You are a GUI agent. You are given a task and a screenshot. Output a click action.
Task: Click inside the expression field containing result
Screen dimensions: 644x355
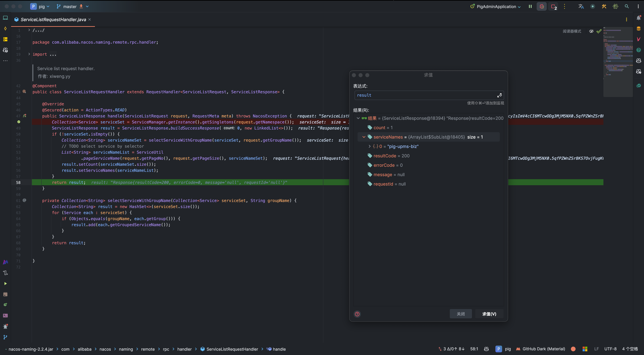click(x=425, y=95)
